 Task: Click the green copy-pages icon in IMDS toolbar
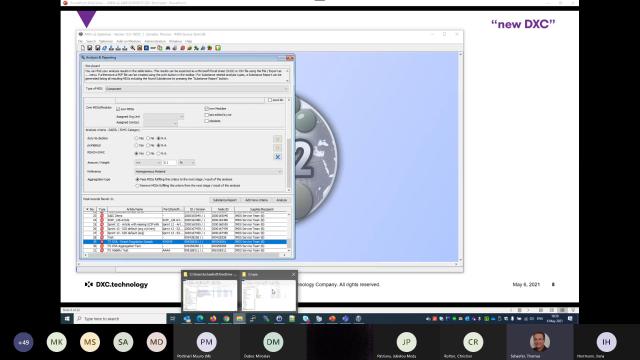pyautogui.click(x=160, y=48)
